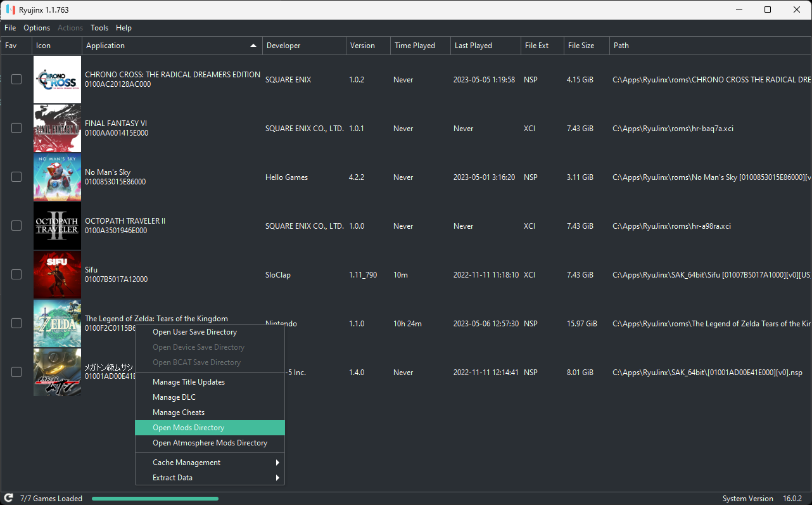Toggle favorite checkbox for Zelda Tears of the Kingdom
This screenshot has width=812, height=505.
(x=16, y=323)
